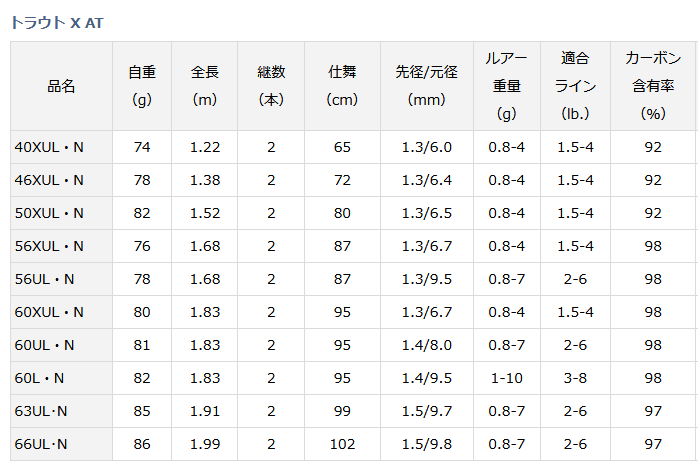The width and height of the screenshot is (698, 473).
Task: Select the 60UL・N model cell
Action: [61, 345]
